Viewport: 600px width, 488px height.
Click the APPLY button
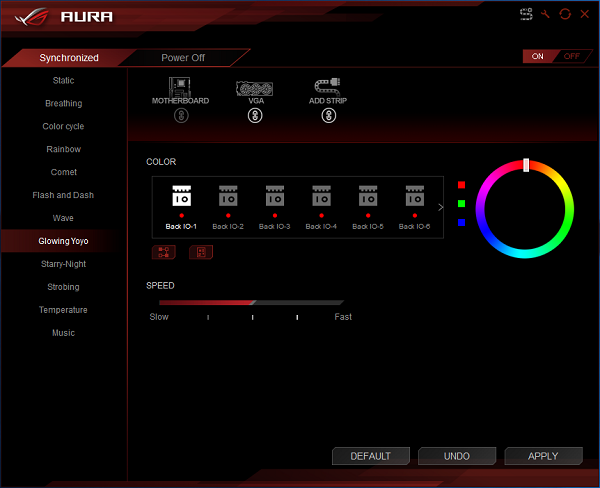coord(543,456)
